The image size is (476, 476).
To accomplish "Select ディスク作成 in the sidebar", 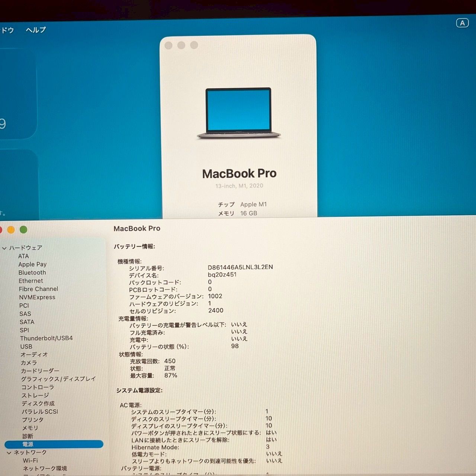I will coord(38,403).
